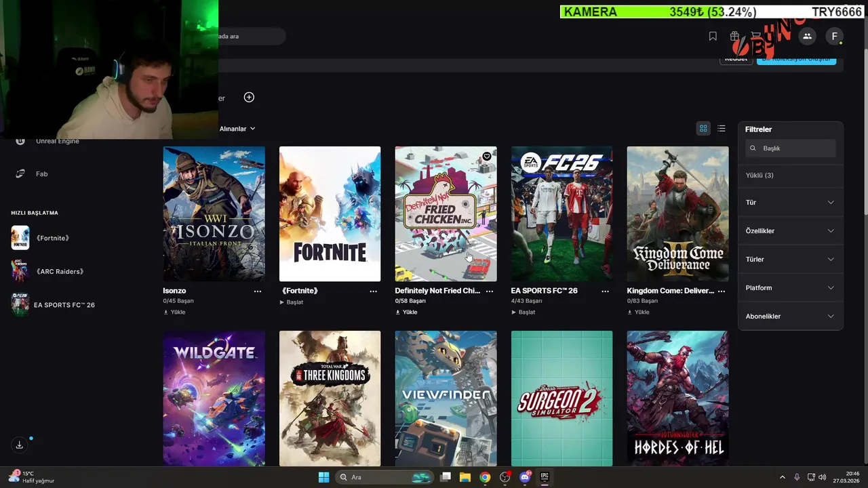Viewport: 868px width, 488px height.
Task: Open the weather widget in taskbar
Action: point(31,477)
